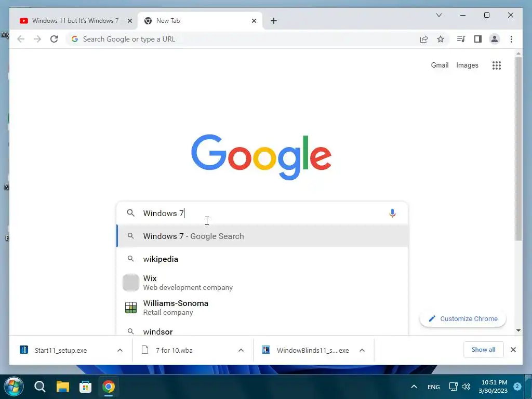Click the Chrome taskbar icon
This screenshot has height=399, width=532.
pos(109,387)
